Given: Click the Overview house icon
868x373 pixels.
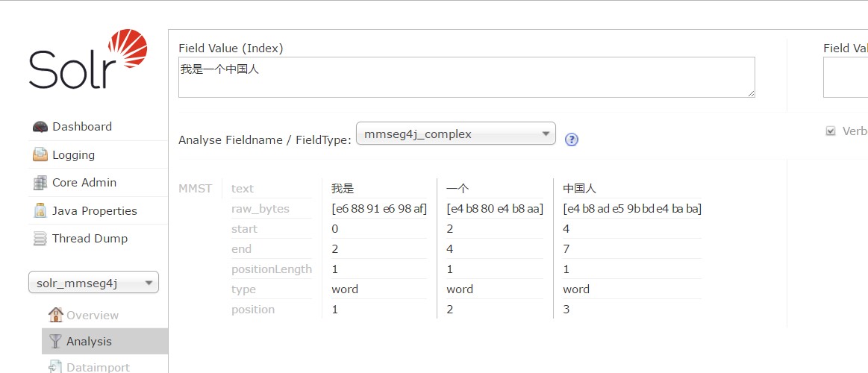Looking at the screenshot, I should pyautogui.click(x=55, y=315).
